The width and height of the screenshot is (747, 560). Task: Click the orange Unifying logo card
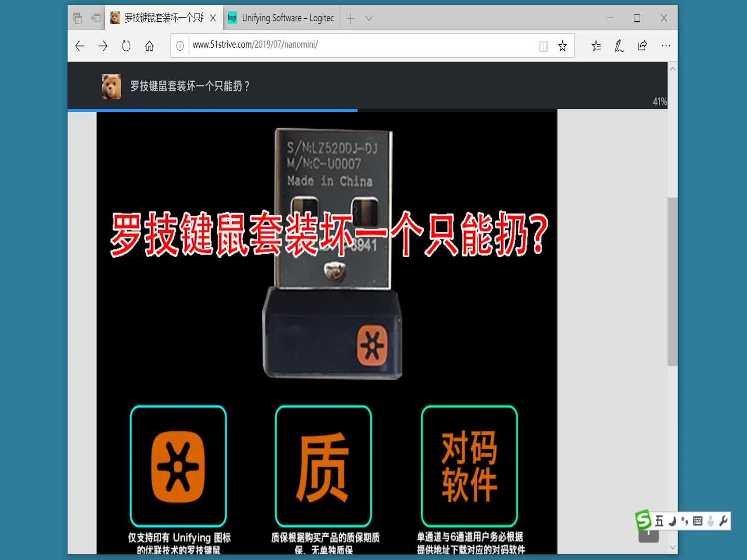click(178, 466)
